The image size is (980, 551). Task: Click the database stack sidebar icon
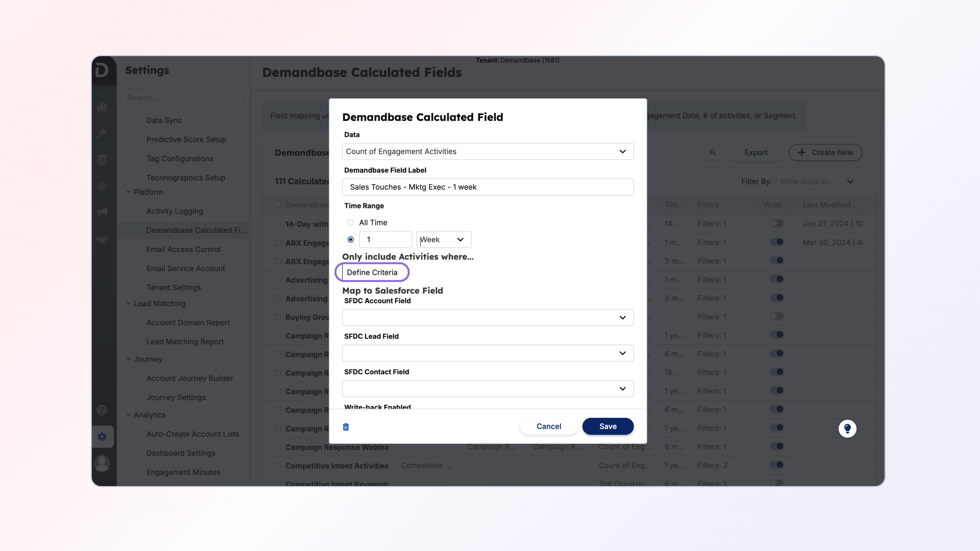pos(102,160)
